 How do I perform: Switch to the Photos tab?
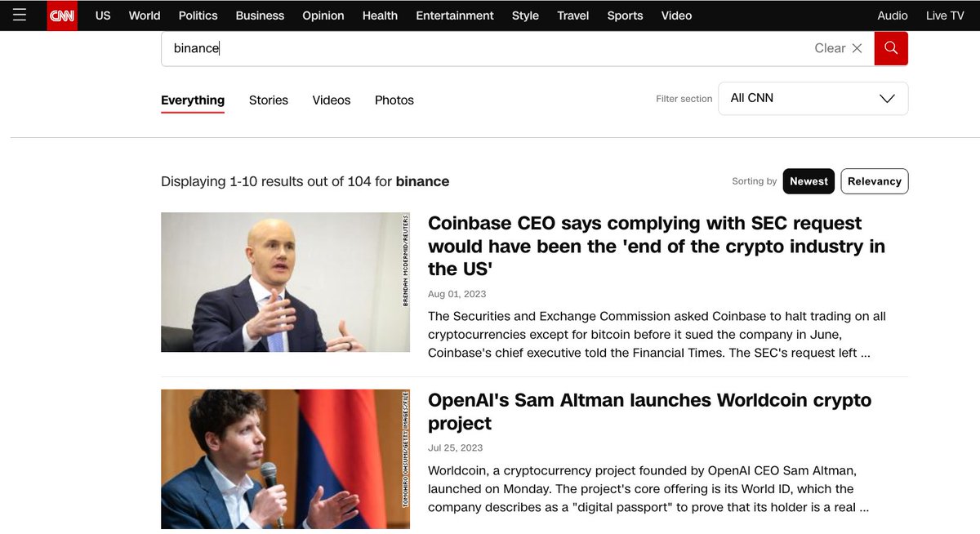point(394,100)
